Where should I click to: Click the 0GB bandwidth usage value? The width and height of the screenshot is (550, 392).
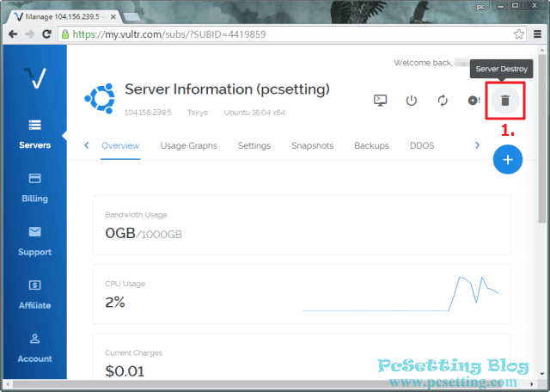[x=120, y=233]
